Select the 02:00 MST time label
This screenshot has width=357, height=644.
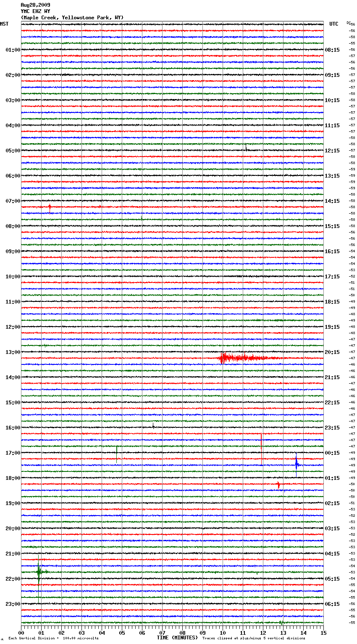[x=13, y=75]
